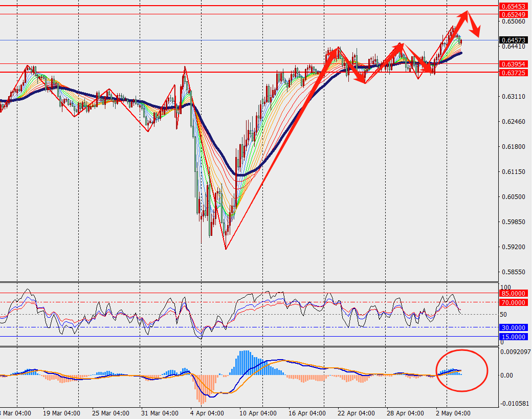Select the red 0.65249 price level label
The image size is (532, 419).
click(514, 15)
